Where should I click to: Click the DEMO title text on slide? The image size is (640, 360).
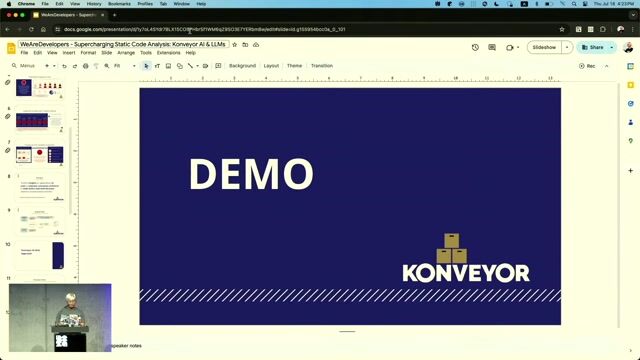click(251, 174)
